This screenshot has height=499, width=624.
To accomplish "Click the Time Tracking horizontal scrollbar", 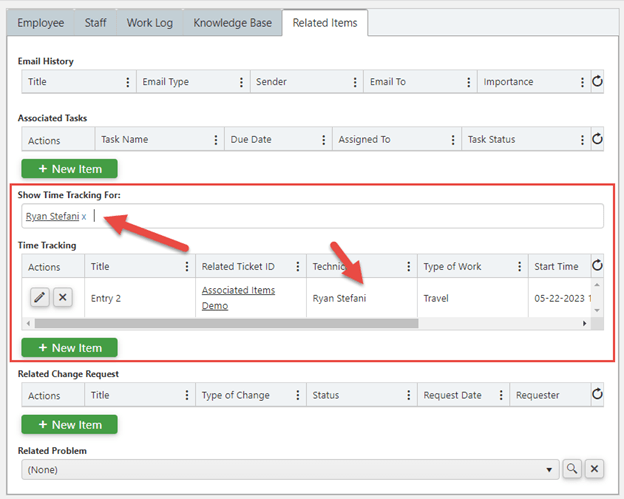I will point(226,324).
